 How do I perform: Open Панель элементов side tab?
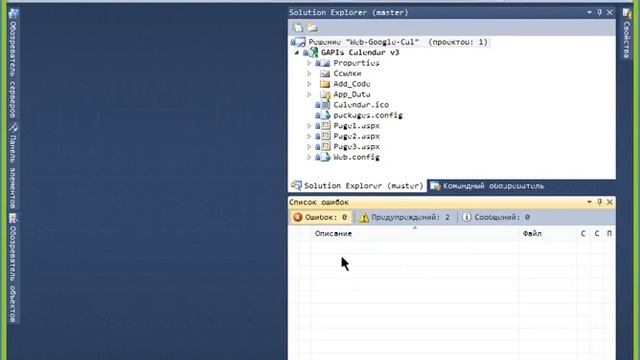(13, 166)
